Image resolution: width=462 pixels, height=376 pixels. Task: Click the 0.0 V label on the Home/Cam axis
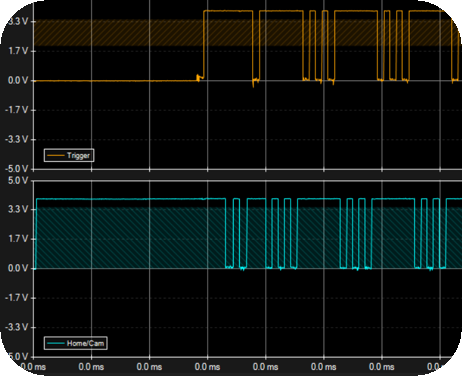18,268
